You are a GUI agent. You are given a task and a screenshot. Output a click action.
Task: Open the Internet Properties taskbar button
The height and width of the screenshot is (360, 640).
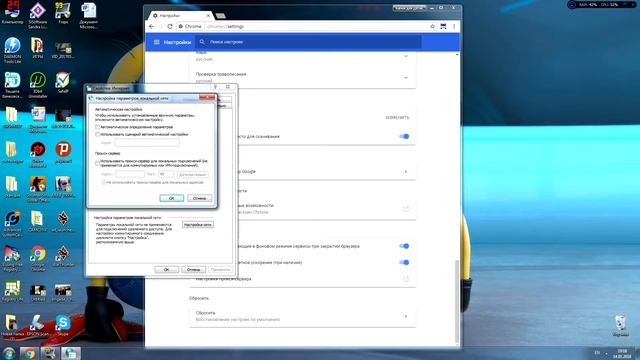coord(71,353)
